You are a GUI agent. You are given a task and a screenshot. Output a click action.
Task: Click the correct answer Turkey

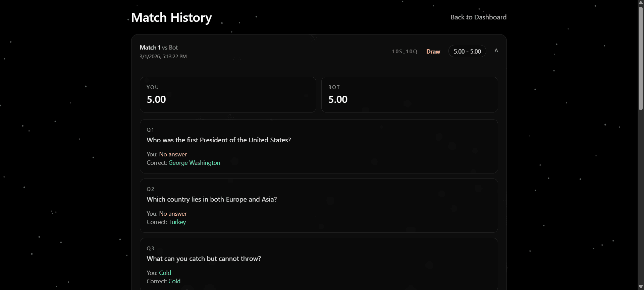pyautogui.click(x=177, y=222)
